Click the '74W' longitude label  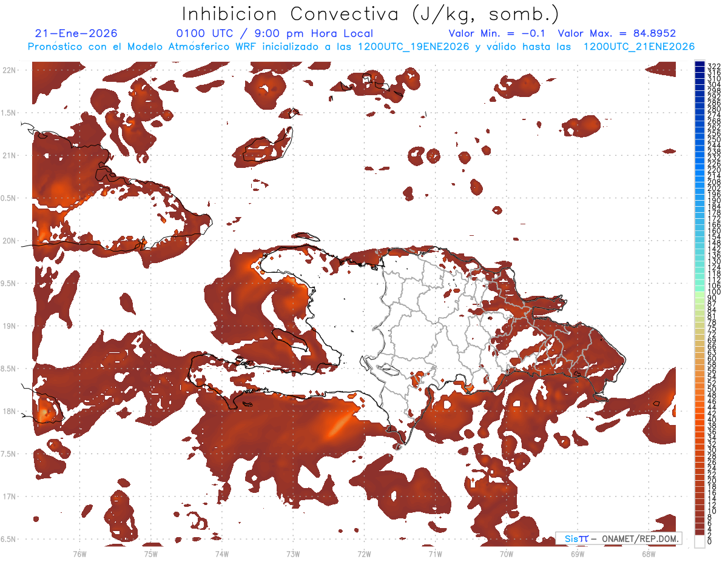tap(221, 554)
